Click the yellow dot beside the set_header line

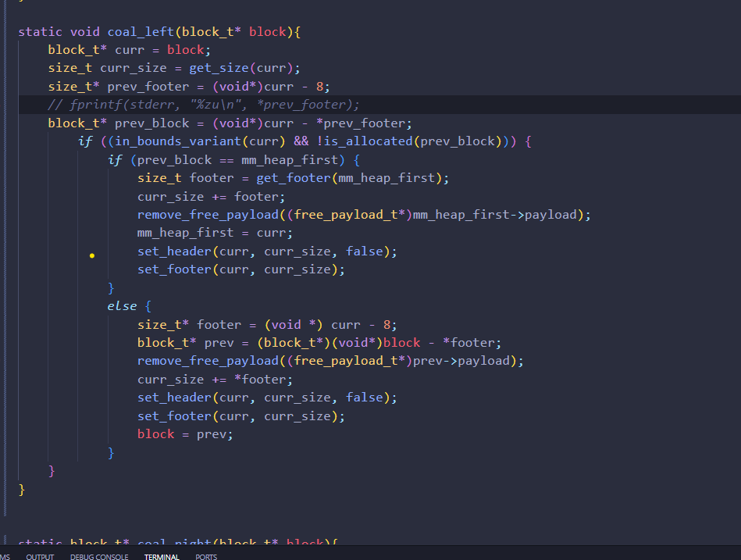[x=92, y=255]
